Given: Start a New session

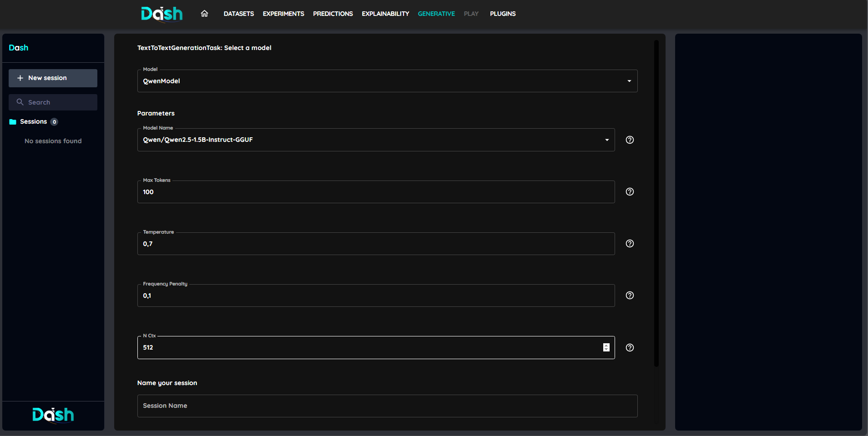Looking at the screenshot, I should (53, 78).
